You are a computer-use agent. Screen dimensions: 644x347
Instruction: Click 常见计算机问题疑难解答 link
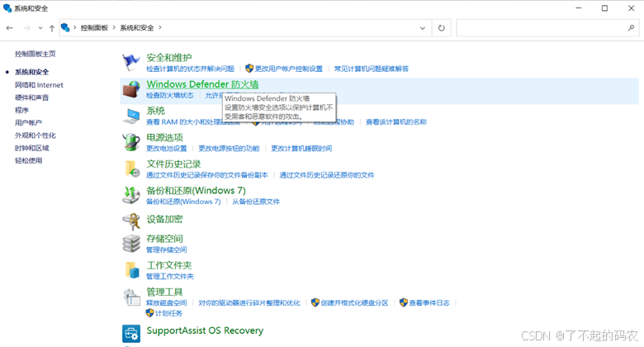tap(372, 69)
